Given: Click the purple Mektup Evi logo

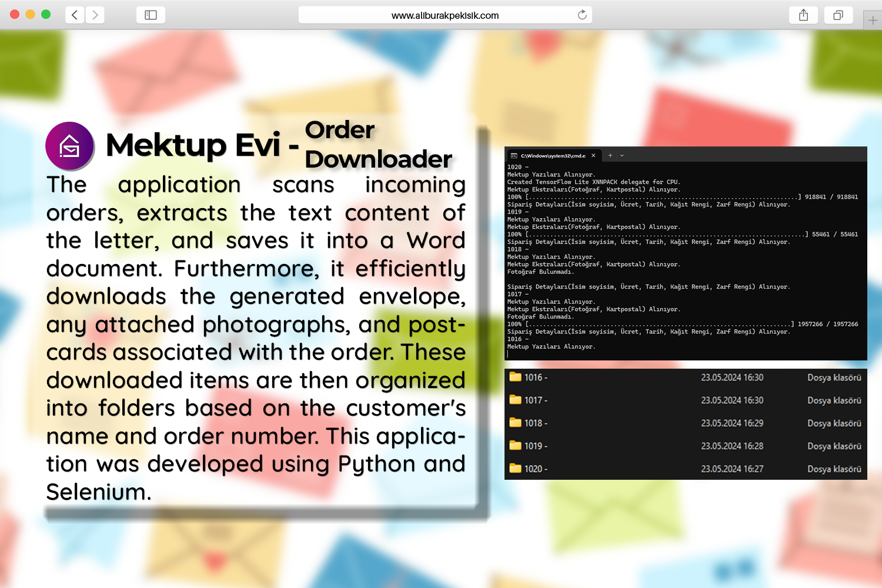Looking at the screenshot, I should (x=70, y=146).
